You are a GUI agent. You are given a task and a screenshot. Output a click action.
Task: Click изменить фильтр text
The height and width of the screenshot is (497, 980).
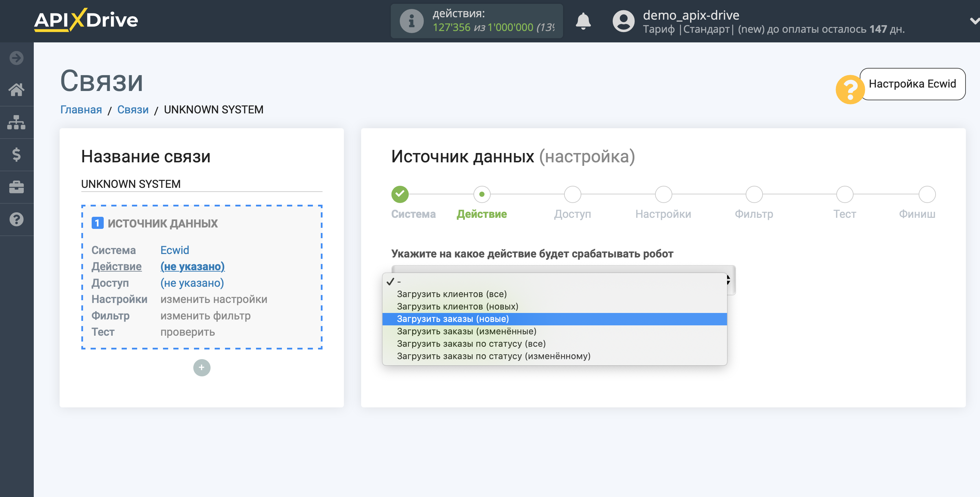point(205,315)
